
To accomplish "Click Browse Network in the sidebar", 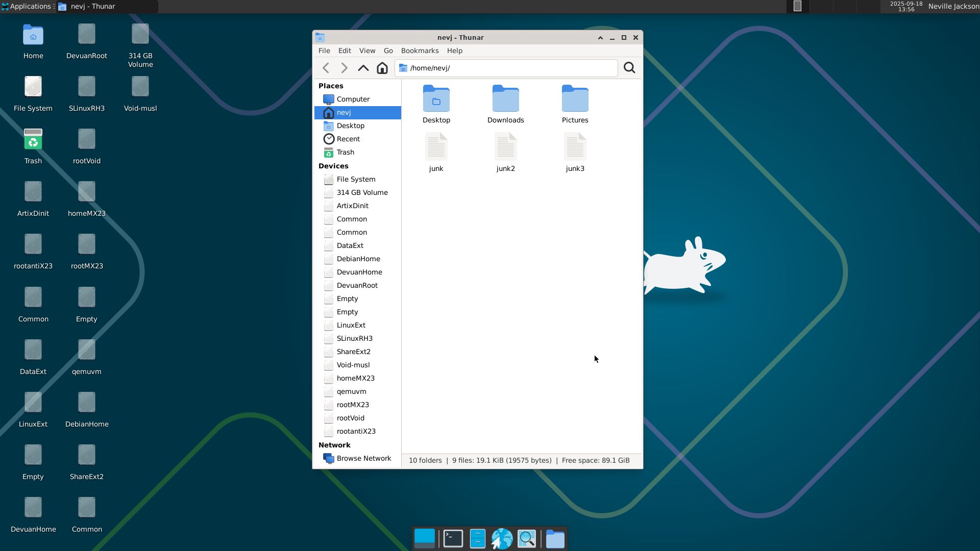I will point(363,458).
